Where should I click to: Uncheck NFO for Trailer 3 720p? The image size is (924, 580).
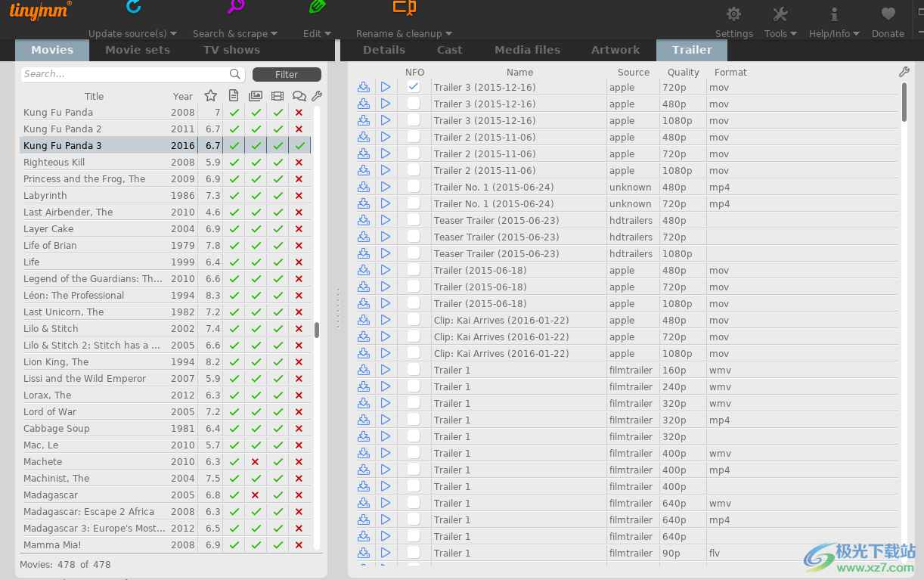click(x=414, y=87)
